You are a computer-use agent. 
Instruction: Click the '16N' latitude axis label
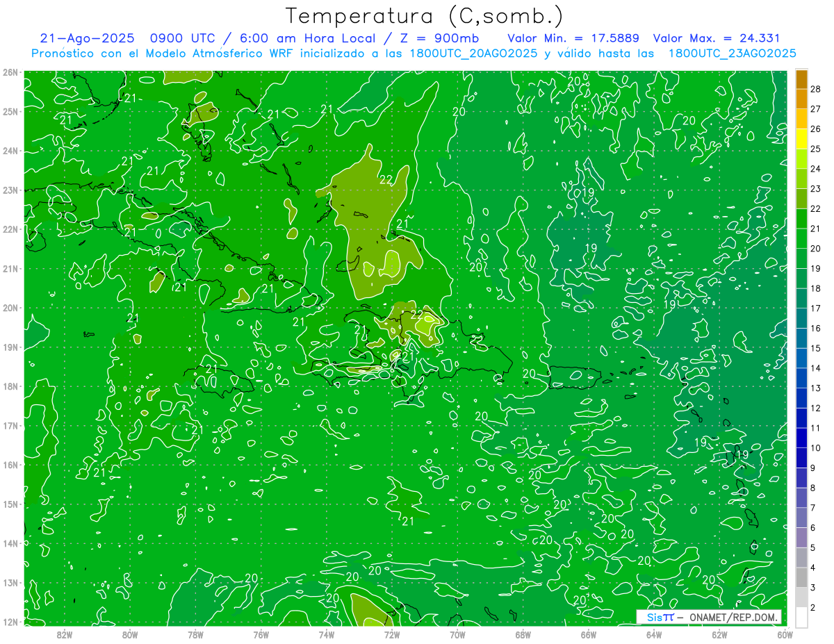coord(10,465)
